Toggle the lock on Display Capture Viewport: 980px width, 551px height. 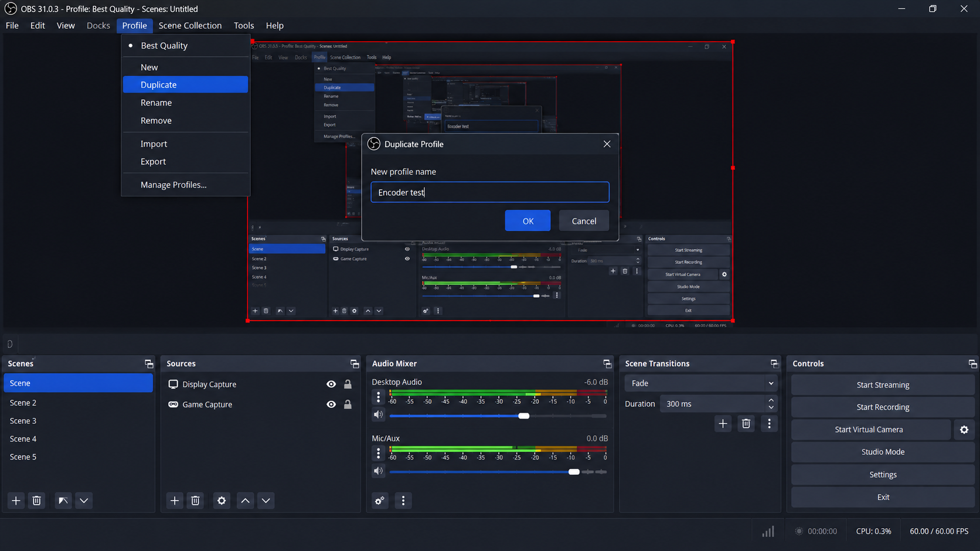(x=348, y=385)
